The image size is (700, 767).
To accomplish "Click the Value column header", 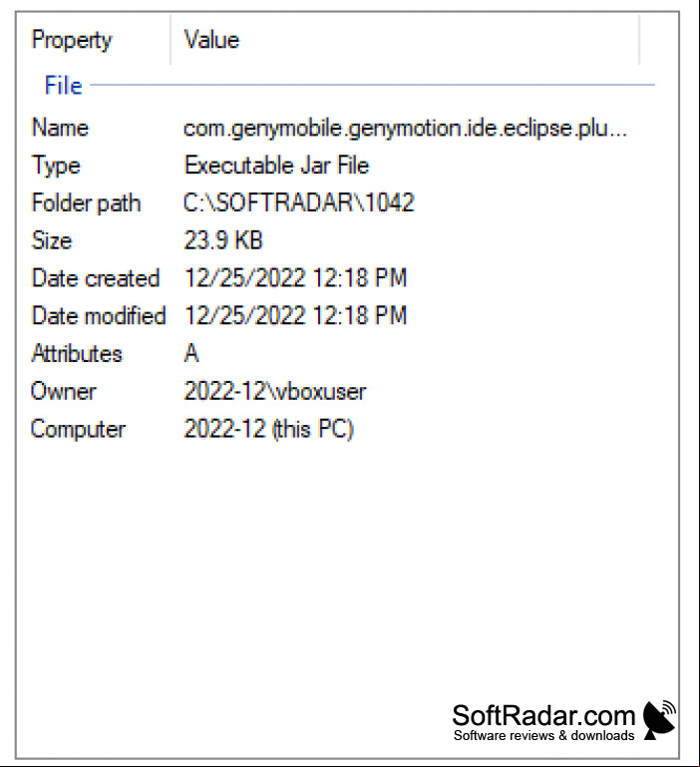I will (405, 40).
